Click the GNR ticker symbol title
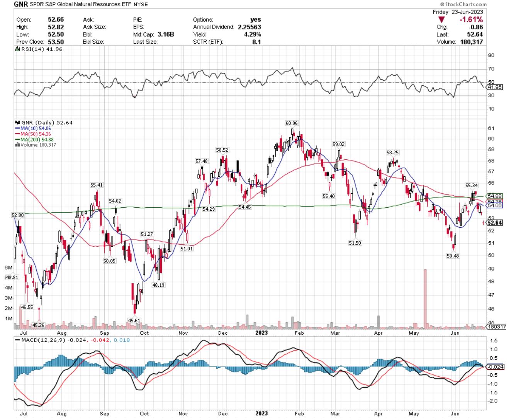This screenshot has height=420, width=516. [x=21, y=4]
